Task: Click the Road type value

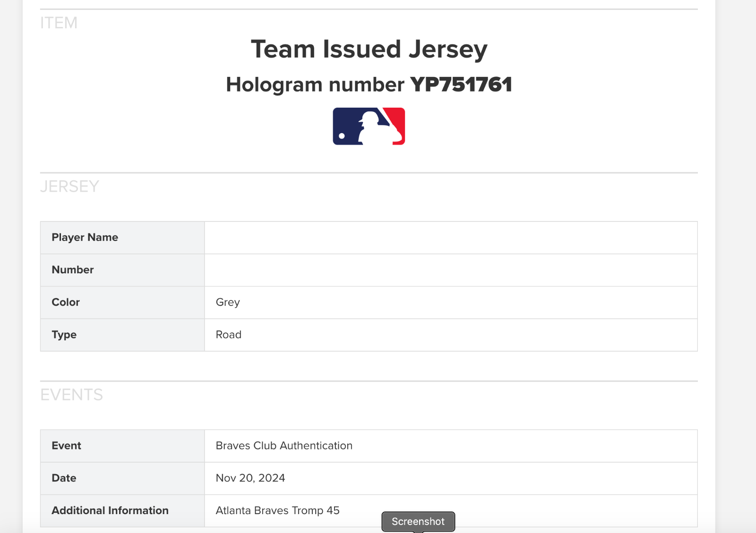Action: [x=229, y=335]
